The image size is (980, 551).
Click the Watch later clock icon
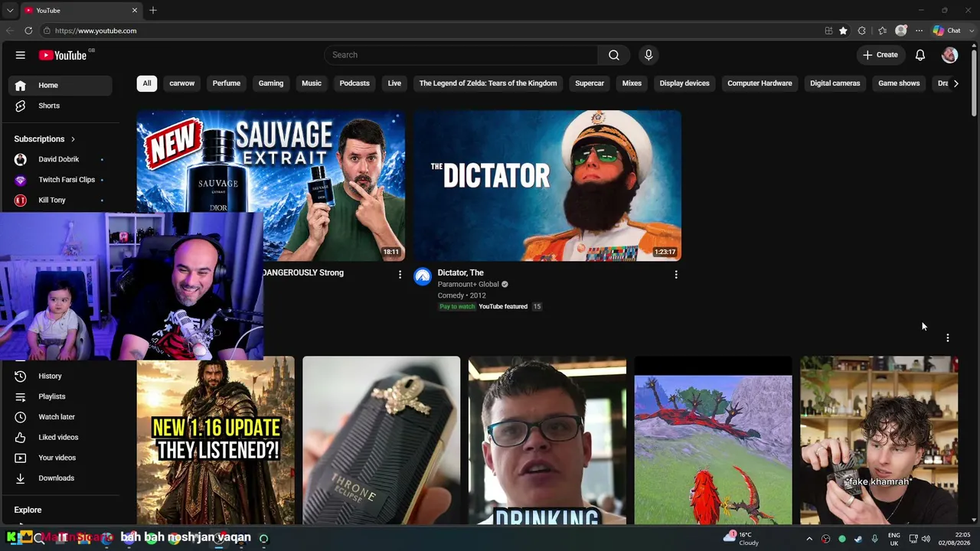[21, 417]
